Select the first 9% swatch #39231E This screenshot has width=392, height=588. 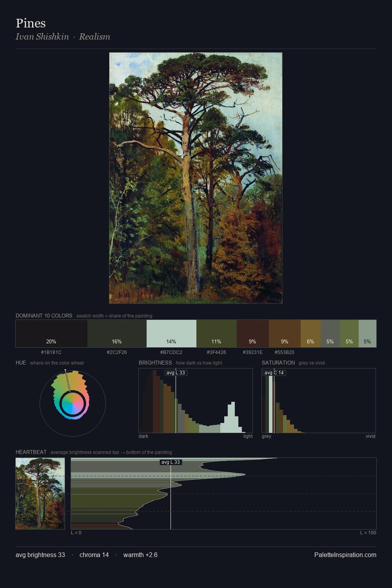click(x=253, y=334)
